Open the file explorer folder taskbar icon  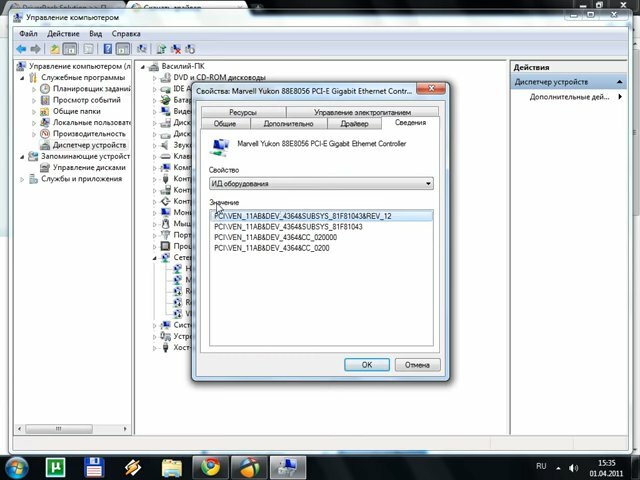click(172, 468)
